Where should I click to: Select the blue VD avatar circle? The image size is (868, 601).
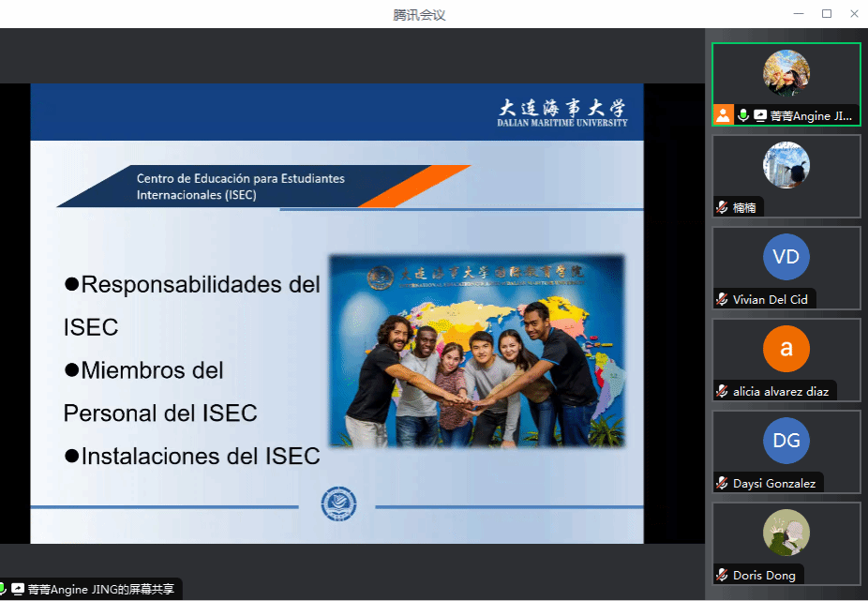tap(786, 257)
